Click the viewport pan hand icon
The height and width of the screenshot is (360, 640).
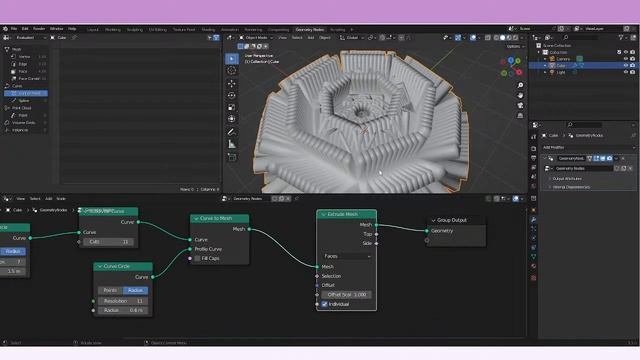[x=520, y=96]
